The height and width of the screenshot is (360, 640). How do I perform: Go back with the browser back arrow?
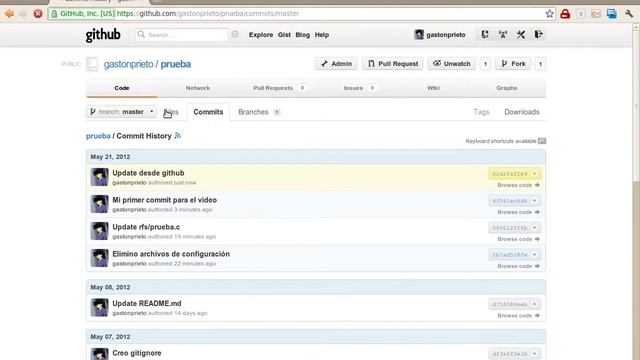(x=9, y=13)
